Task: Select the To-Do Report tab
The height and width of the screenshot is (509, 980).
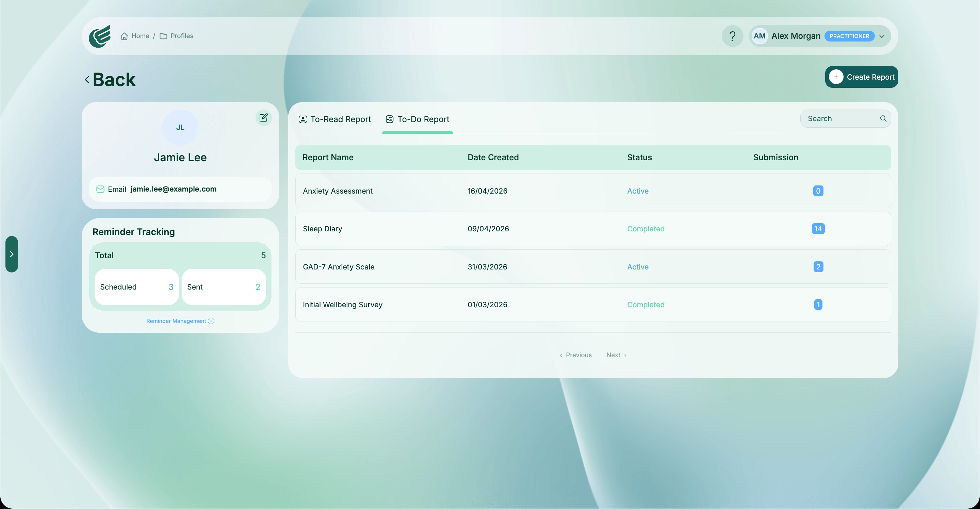Action: pyautogui.click(x=418, y=119)
